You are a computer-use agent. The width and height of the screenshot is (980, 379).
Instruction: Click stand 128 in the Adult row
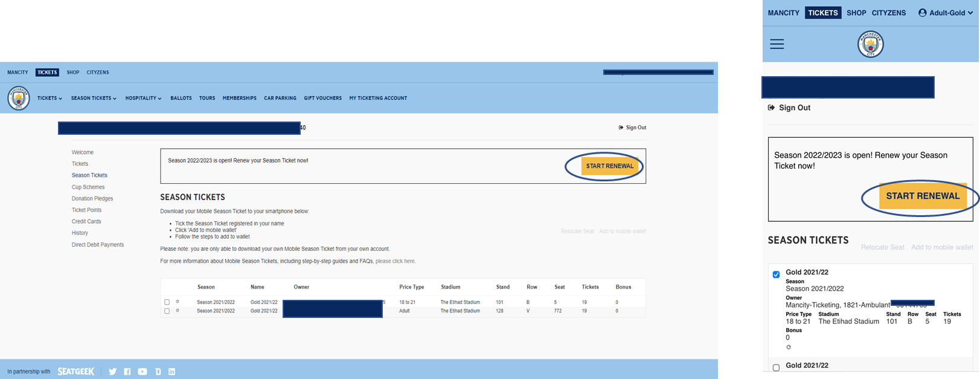click(x=500, y=311)
